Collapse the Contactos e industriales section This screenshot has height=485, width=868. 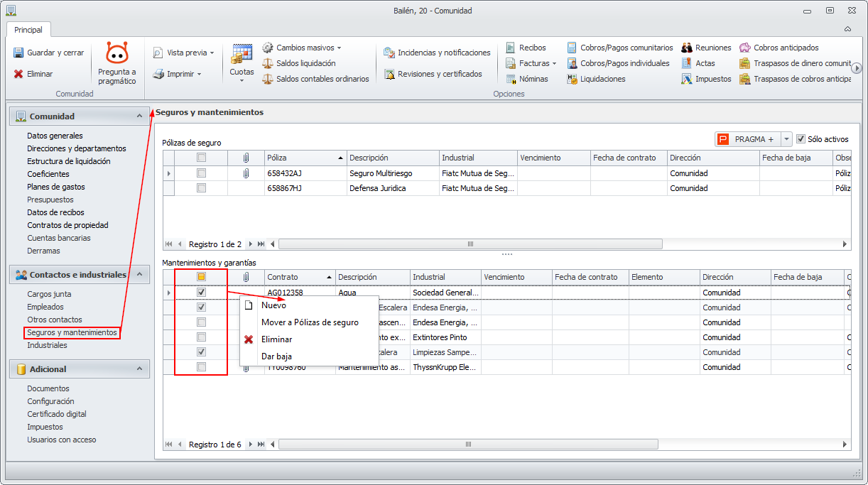coord(139,274)
